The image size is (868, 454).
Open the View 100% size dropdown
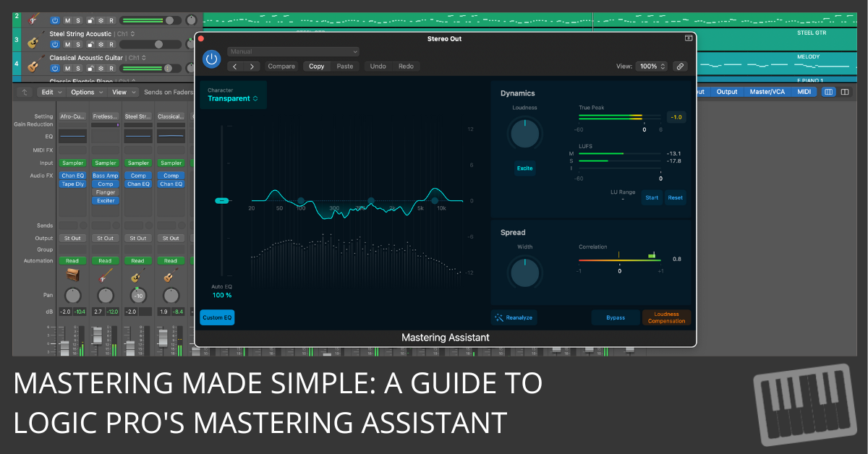tap(650, 67)
